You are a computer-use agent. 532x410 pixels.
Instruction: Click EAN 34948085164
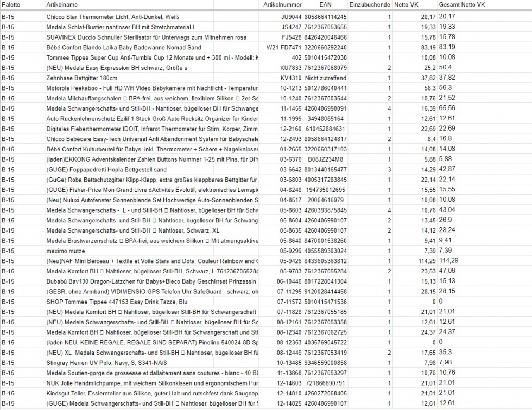click(x=325, y=119)
